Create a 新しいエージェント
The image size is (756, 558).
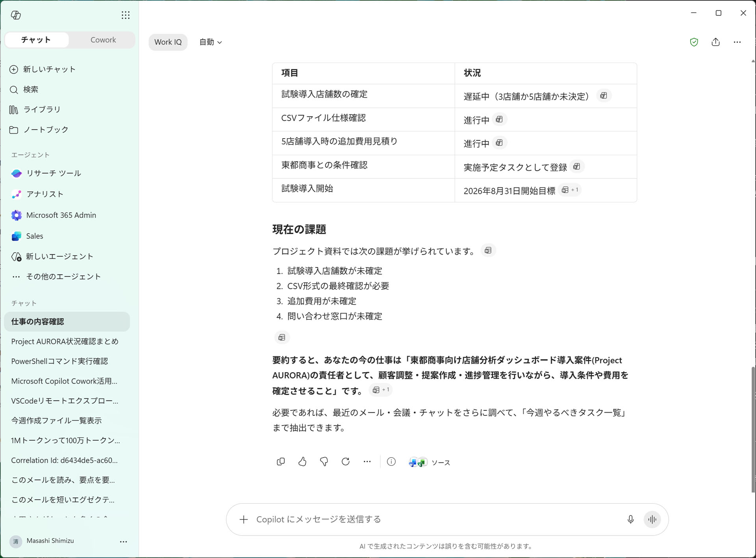pyautogui.click(x=52, y=256)
